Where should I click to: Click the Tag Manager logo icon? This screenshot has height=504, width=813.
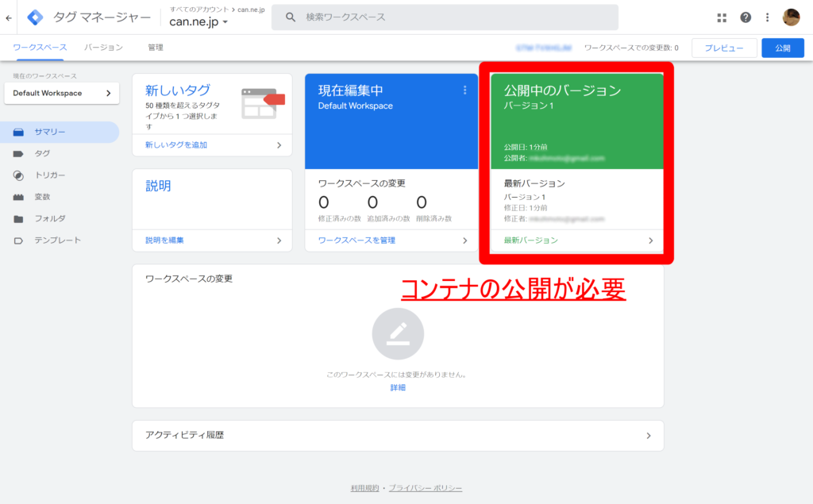point(35,16)
